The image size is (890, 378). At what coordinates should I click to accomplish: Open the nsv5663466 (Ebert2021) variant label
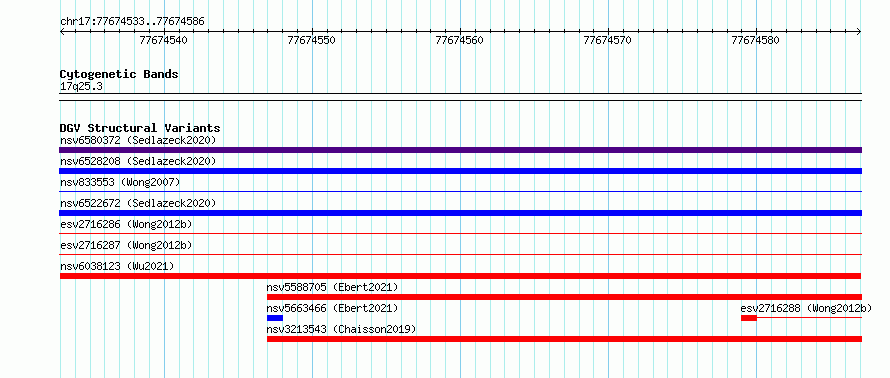click(x=333, y=308)
